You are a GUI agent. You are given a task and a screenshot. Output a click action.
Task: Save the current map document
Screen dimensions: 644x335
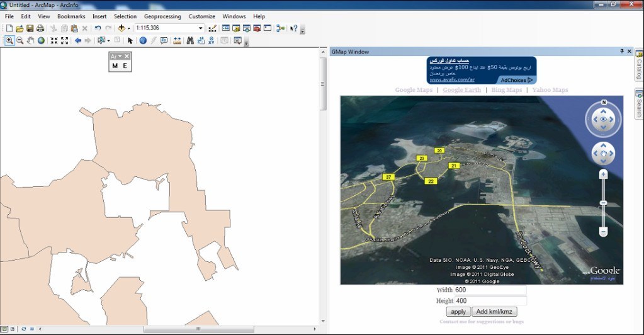click(30, 28)
